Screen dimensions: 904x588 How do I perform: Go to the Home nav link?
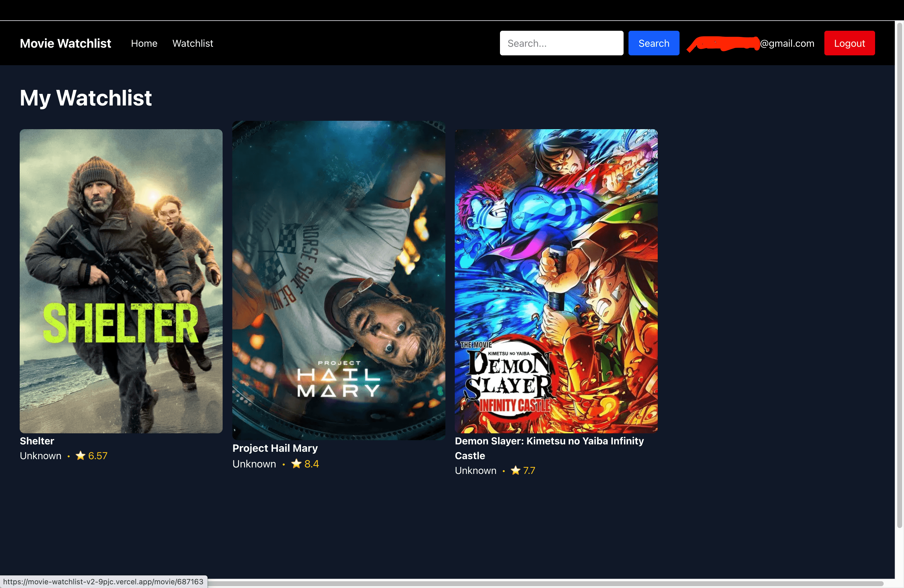(x=144, y=43)
